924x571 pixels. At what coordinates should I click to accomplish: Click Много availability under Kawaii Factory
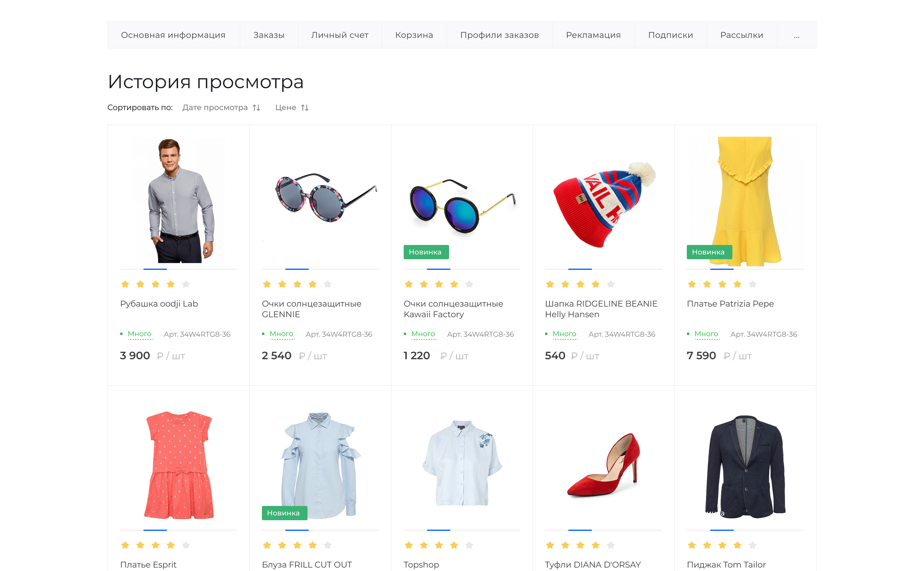coord(423,334)
